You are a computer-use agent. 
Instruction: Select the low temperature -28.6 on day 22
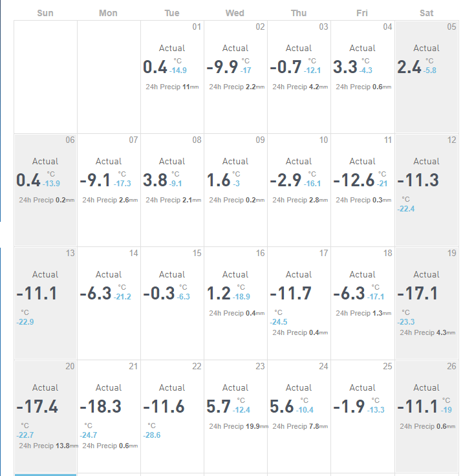pos(151,435)
